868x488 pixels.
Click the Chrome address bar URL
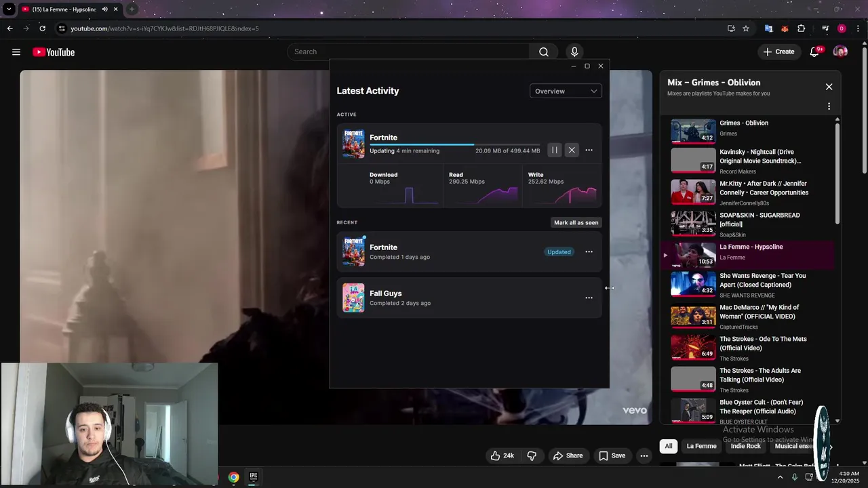165,28
